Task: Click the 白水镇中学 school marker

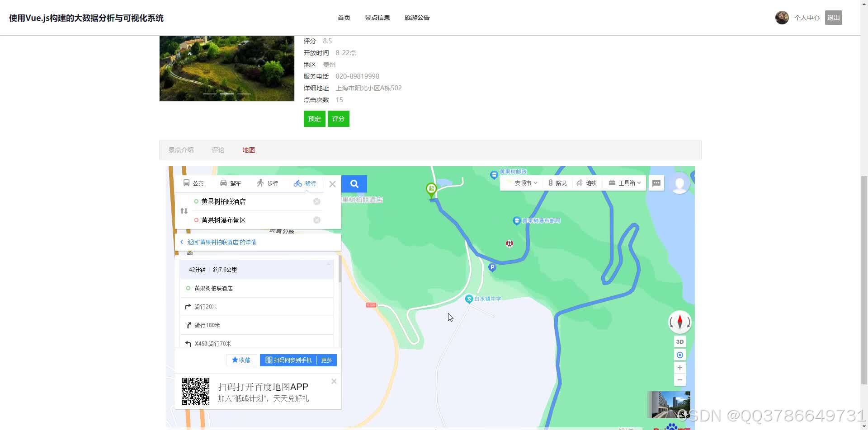Action: [x=469, y=299]
